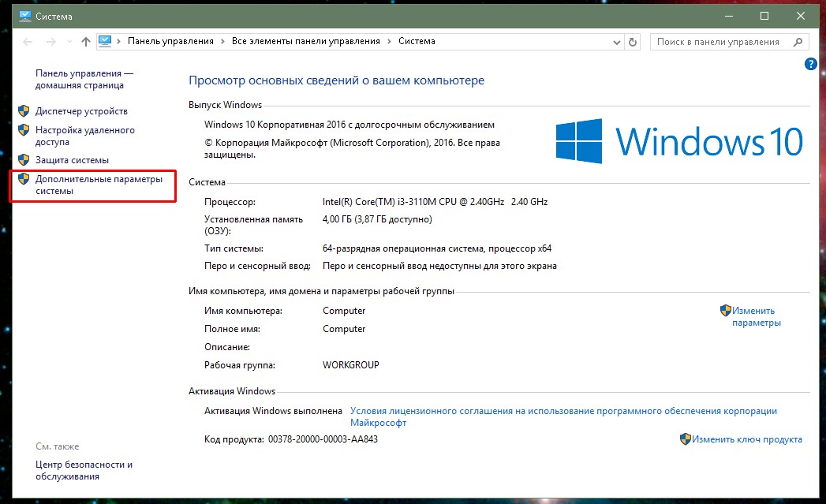Open Защита системы link

coord(72,160)
